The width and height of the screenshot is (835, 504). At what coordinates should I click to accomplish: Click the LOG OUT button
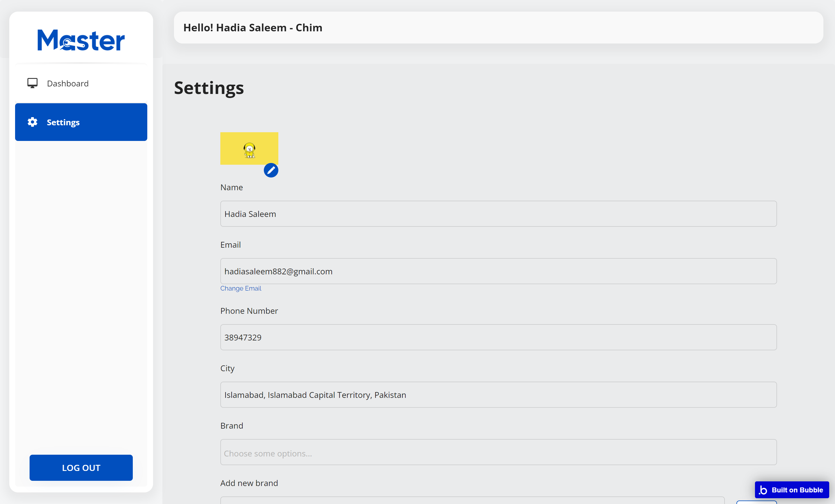pyautogui.click(x=81, y=468)
